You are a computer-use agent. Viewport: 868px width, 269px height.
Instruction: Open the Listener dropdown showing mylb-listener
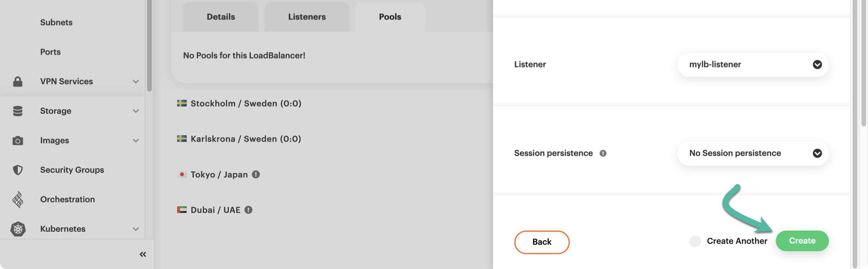[x=753, y=65]
